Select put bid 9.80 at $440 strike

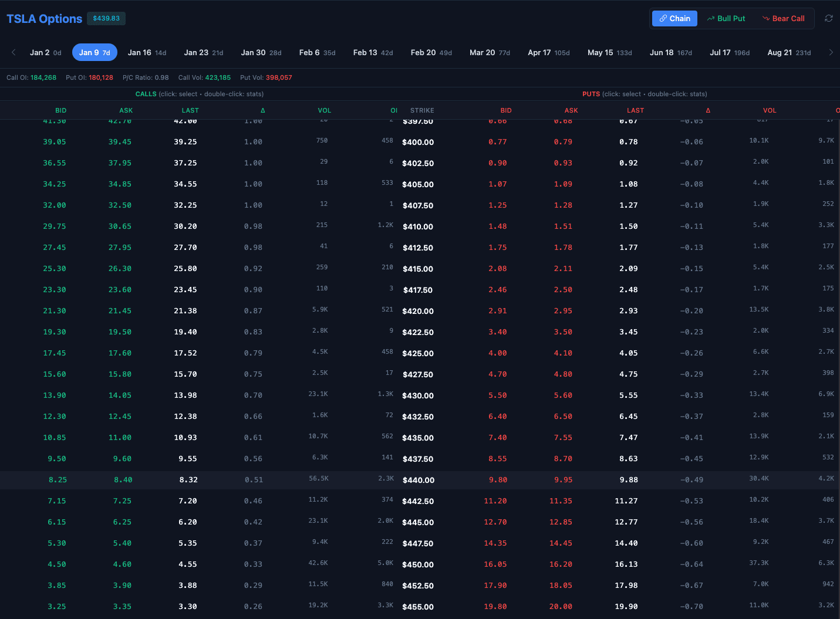pos(497,480)
